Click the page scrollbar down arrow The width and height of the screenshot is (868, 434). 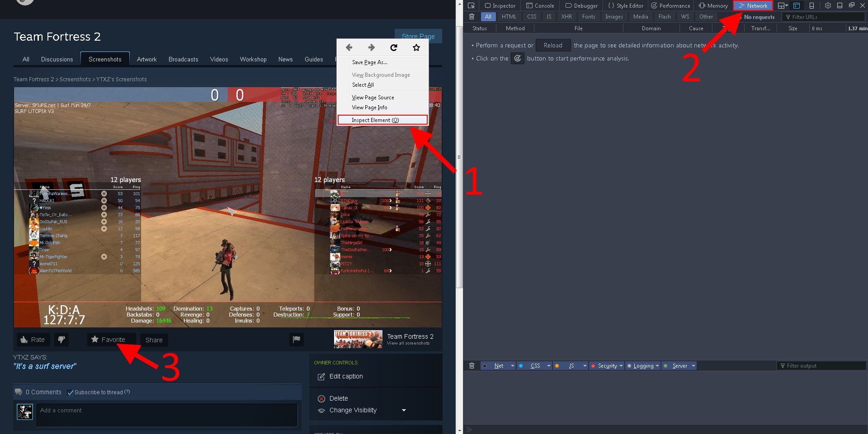click(x=459, y=430)
